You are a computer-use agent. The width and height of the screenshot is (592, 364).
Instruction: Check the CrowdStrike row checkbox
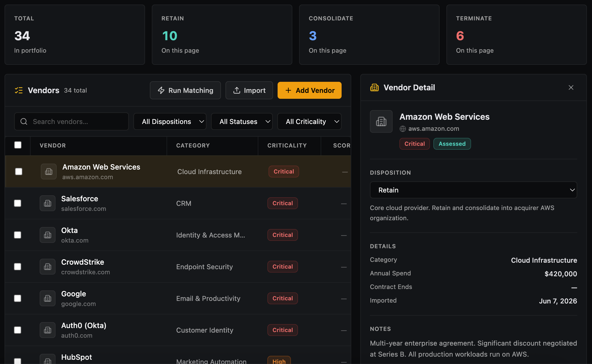[18, 267]
